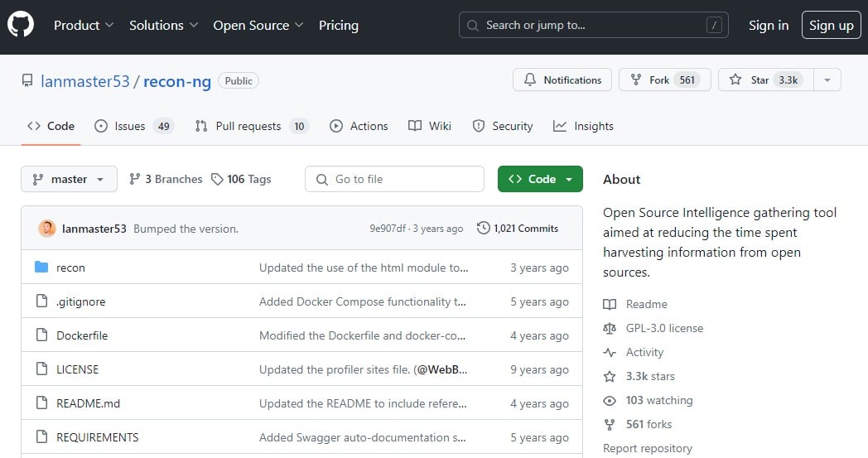Screen dimensions: 868x458
Task: Click the Public repository badge
Action: tap(239, 81)
